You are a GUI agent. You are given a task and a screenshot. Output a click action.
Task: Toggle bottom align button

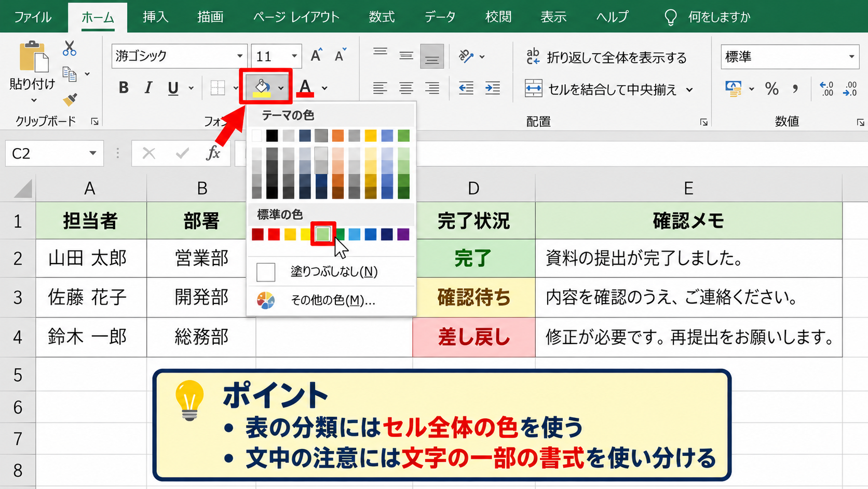coord(432,56)
